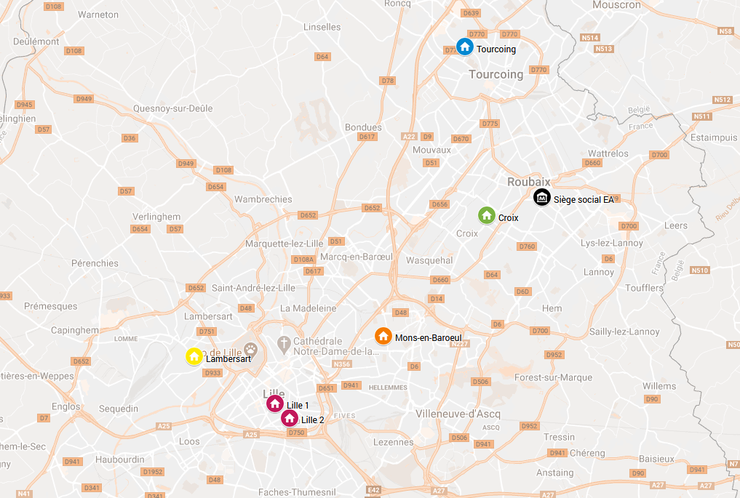This screenshot has width=740, height=498.
Task: Click the orange Mons-en-Baroeul home marker
Action: coord(383,336)
